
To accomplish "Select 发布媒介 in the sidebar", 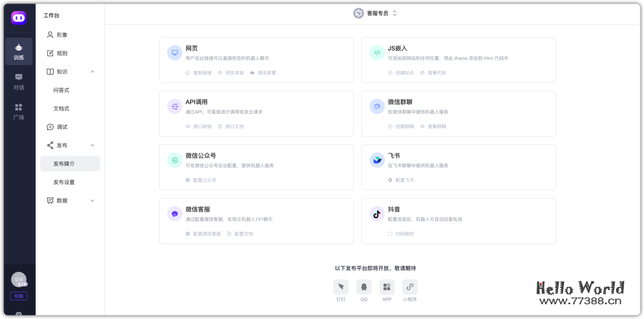I will [x=70, y=164].
